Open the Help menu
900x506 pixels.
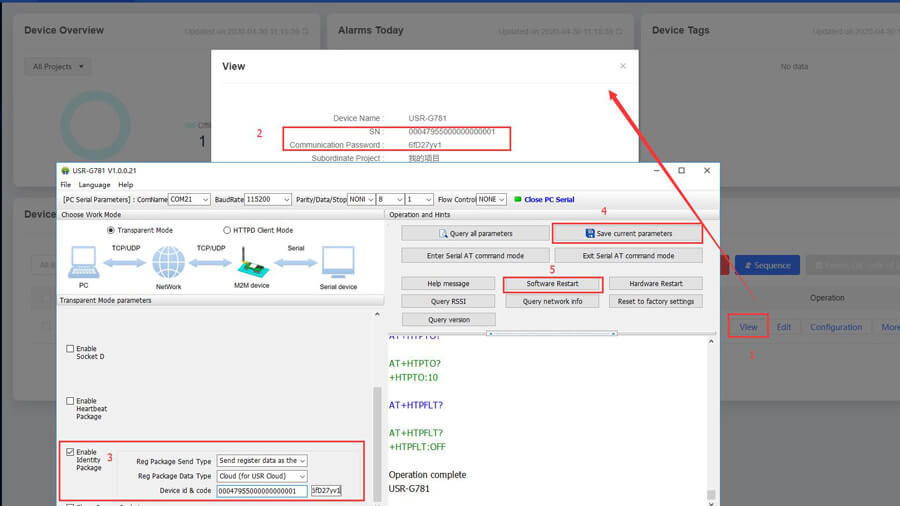(126, 185)
